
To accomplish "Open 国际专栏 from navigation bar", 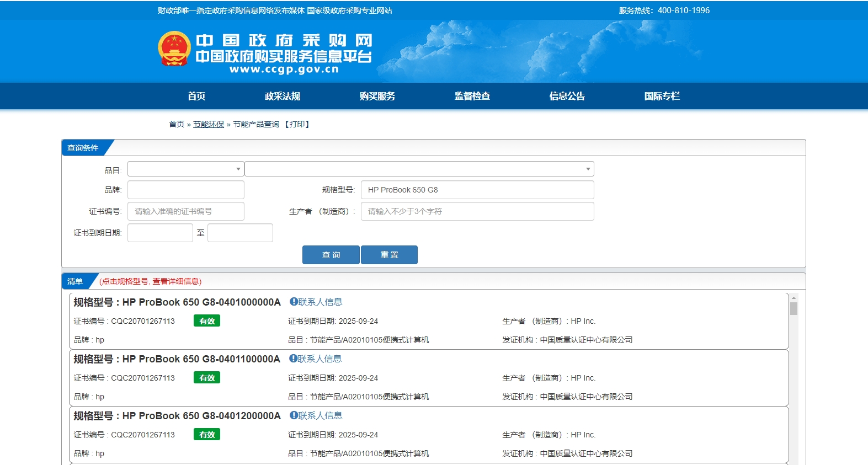I will tap(662, 96).
